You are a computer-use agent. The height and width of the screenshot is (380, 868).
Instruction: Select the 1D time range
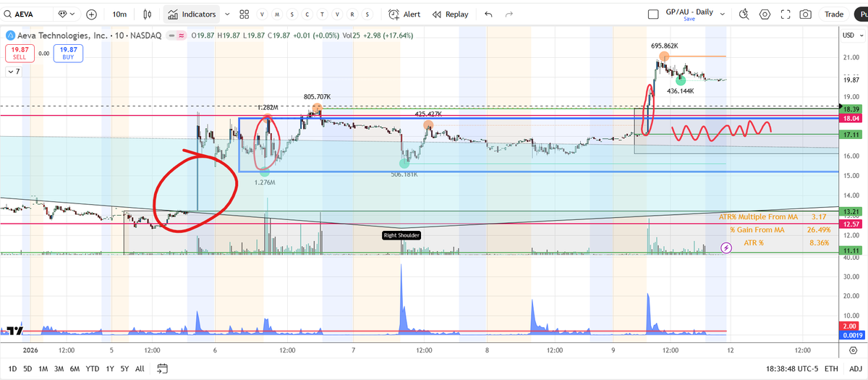coord(12,368)
